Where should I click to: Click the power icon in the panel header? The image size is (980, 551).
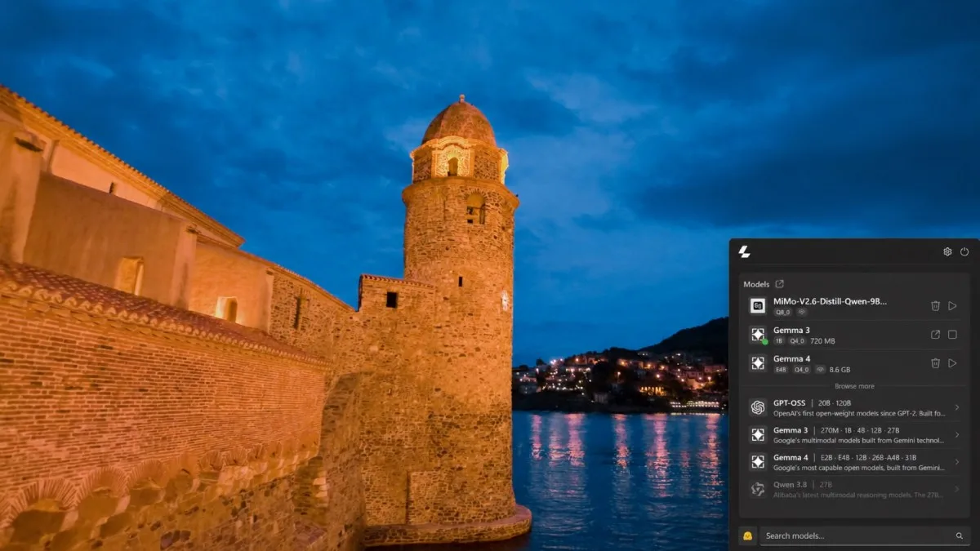tap(964, 251)
